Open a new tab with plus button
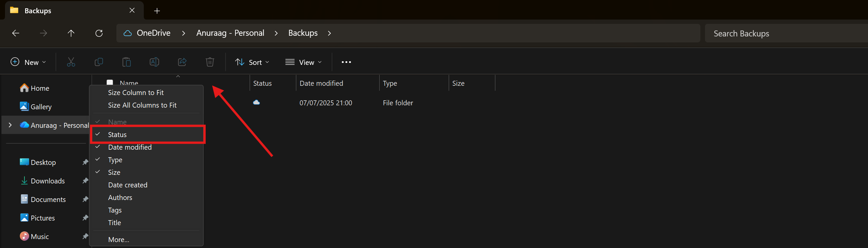868x248 pixels. [157, 11]
